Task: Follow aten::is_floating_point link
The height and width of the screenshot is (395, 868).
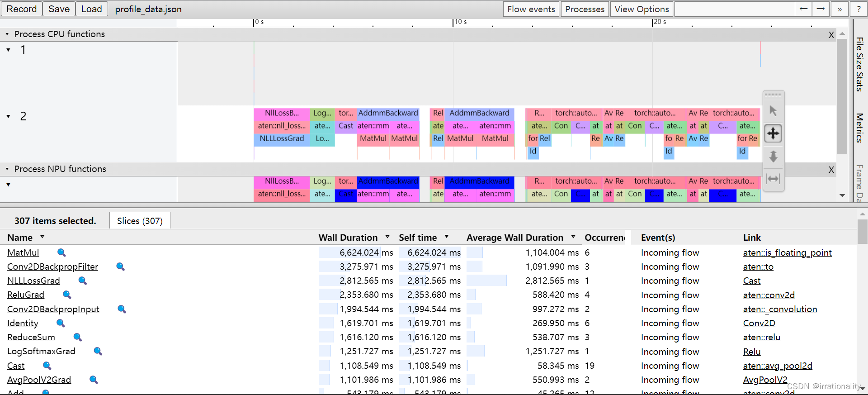Action: coord(787,252)
